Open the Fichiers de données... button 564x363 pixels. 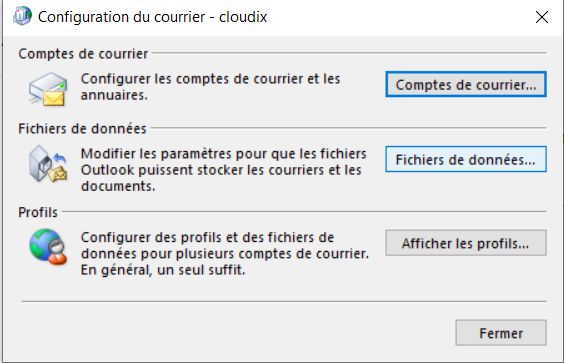(466, 159)
